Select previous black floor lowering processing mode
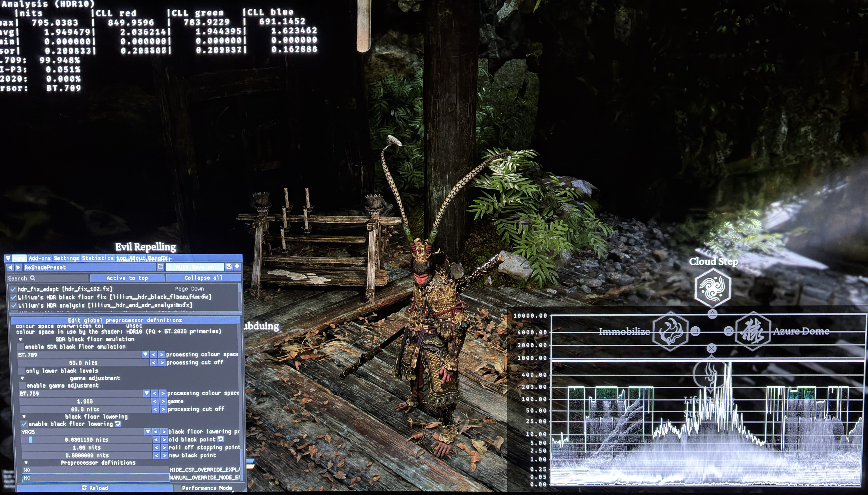The height and width of the screenshot is (495, 868). (156, 432)
